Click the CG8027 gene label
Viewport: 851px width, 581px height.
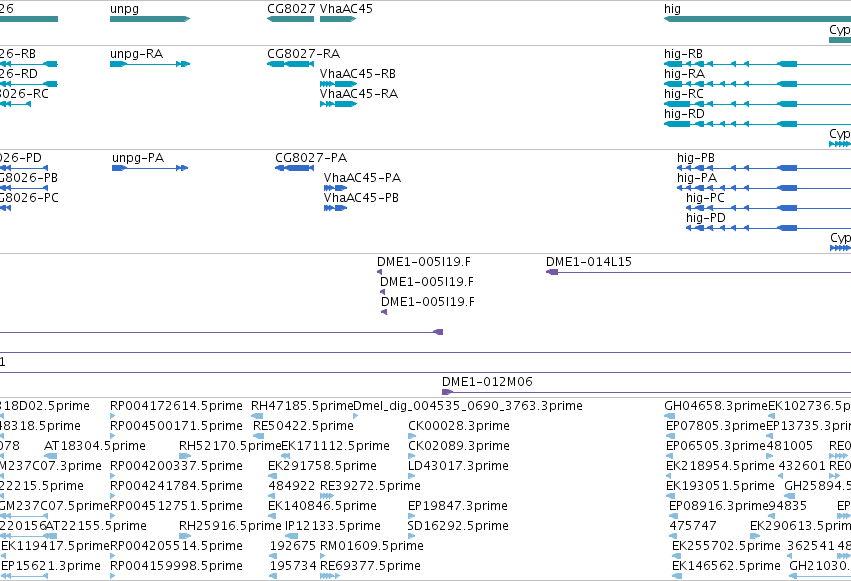point(291,9)
